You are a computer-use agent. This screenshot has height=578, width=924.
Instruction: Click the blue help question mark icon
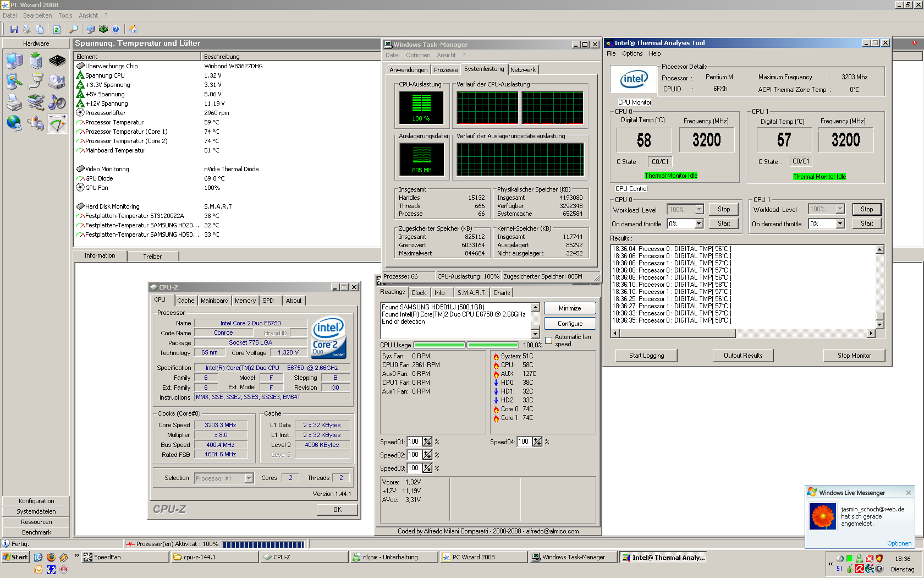[116, 29]
